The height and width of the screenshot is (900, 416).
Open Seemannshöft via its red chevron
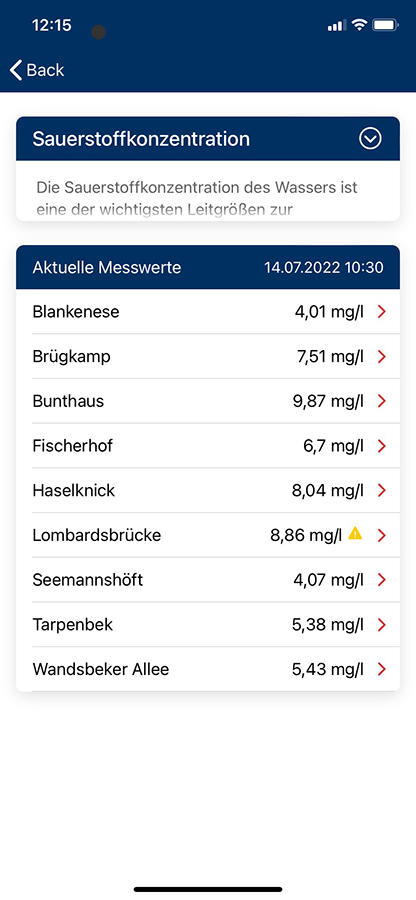pos(382,580)
